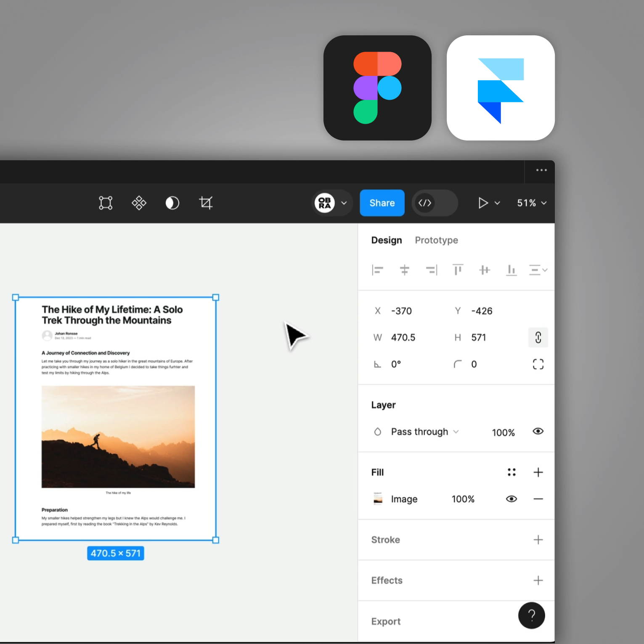Screen dimensions: 644x644
Task: Add an effect with plus icon
Action: [538, 580]
